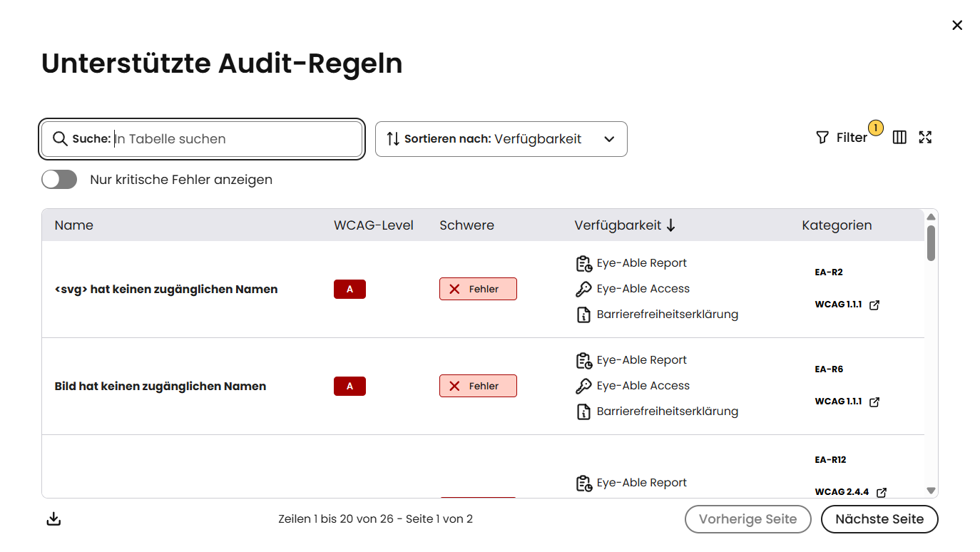This screenshot has width=980, height=552.
Task: Click the download table icon
Action: tap(53, 519)
